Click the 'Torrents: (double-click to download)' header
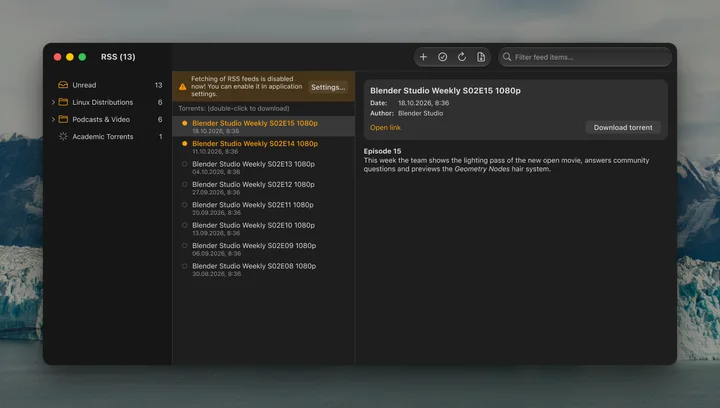 coord(234,108)
